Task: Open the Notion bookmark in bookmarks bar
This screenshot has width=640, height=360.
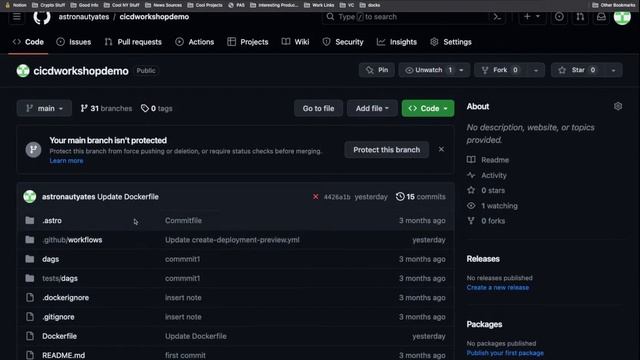Action: [x=16, y=5]
